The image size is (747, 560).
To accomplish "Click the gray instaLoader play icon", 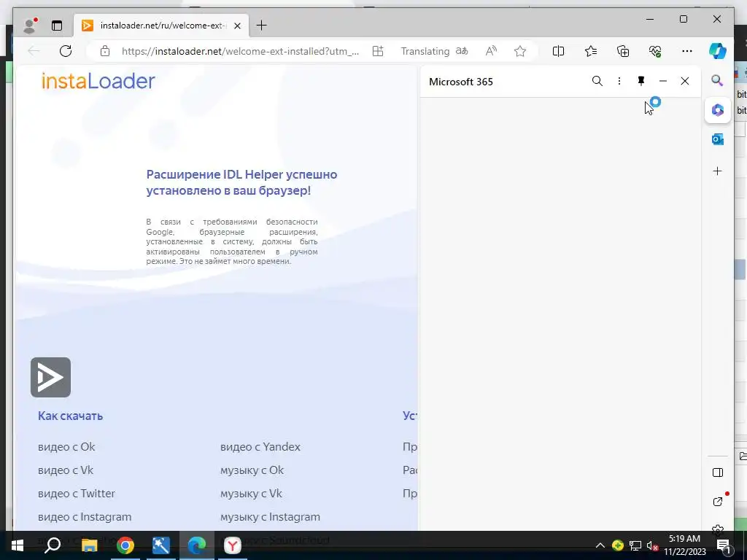I will (x=50, y=377).
